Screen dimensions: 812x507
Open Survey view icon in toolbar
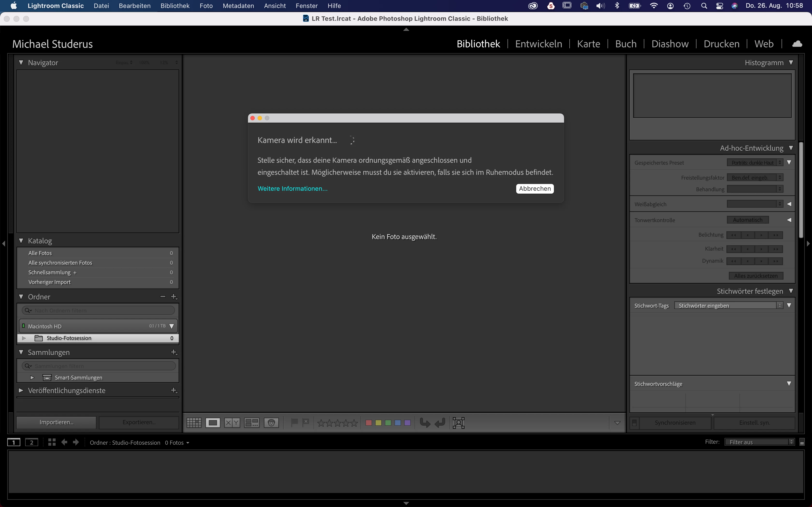[252, 422]
